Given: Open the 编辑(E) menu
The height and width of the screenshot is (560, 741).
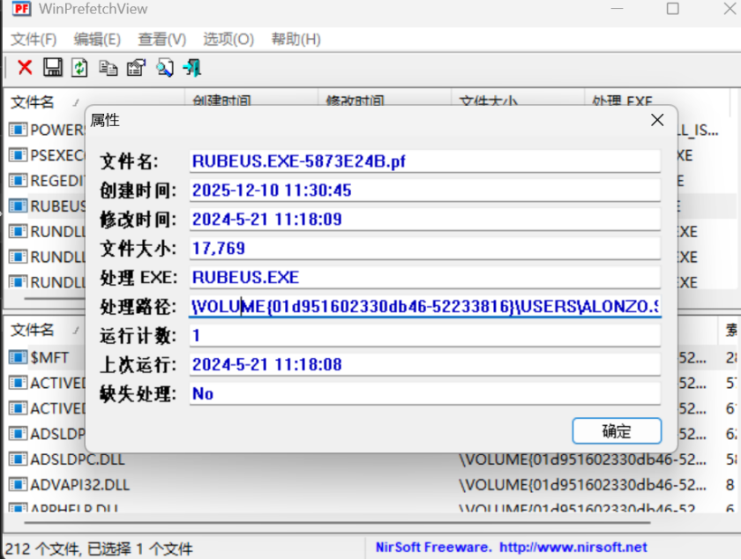Looking at the screenshot, I should (97, 40).
